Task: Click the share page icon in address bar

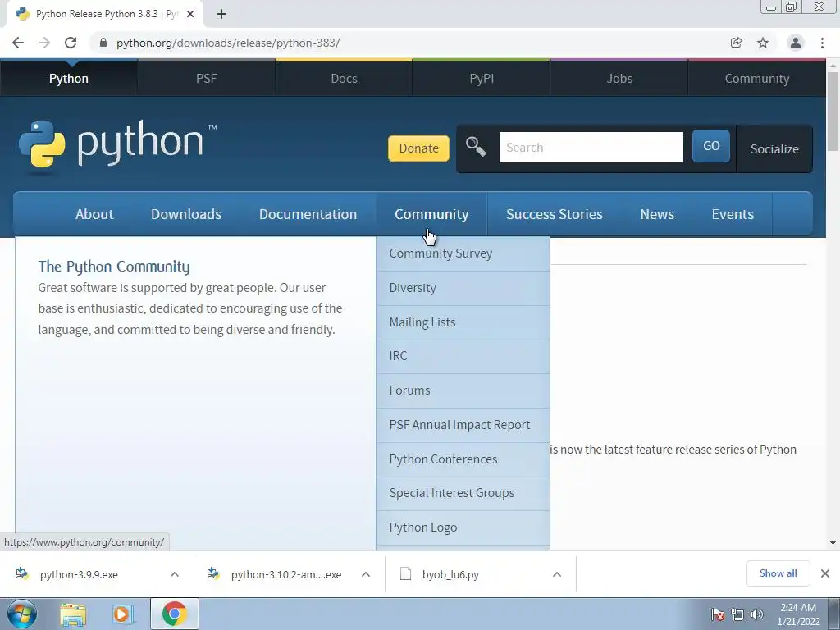Action: (x=736, y=43)
